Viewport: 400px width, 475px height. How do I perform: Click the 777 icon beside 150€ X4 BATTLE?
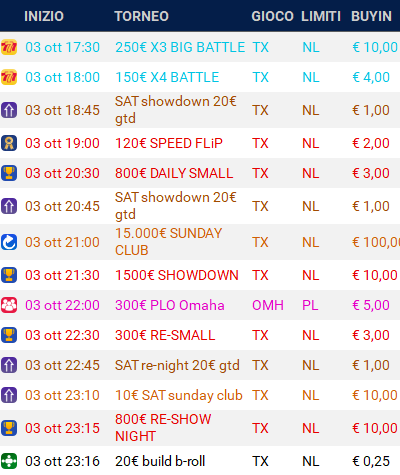(x=9, y=77)
